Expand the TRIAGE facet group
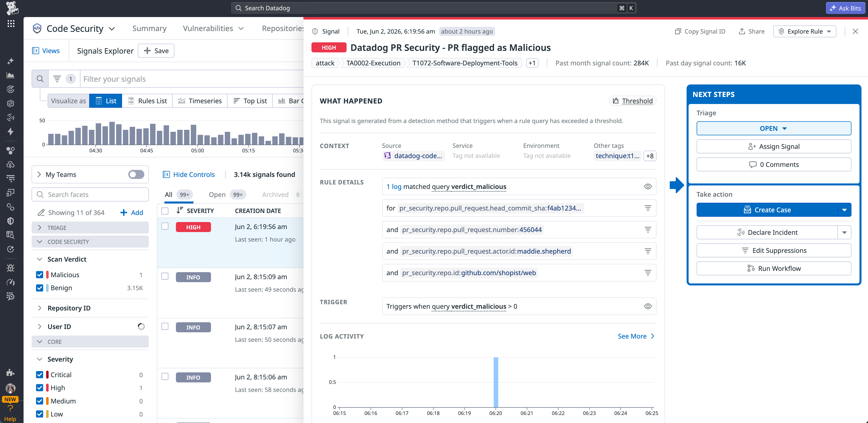868x423 pixels. click(x=90, y=228)
